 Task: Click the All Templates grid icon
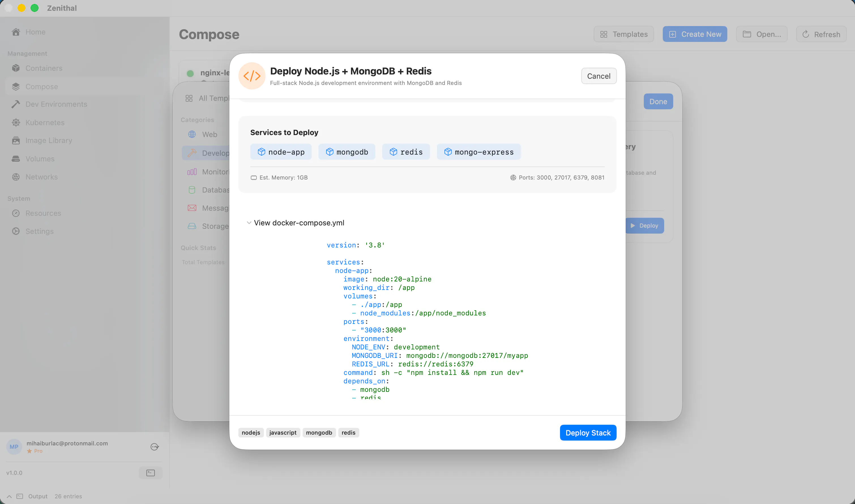pos(189,99)
